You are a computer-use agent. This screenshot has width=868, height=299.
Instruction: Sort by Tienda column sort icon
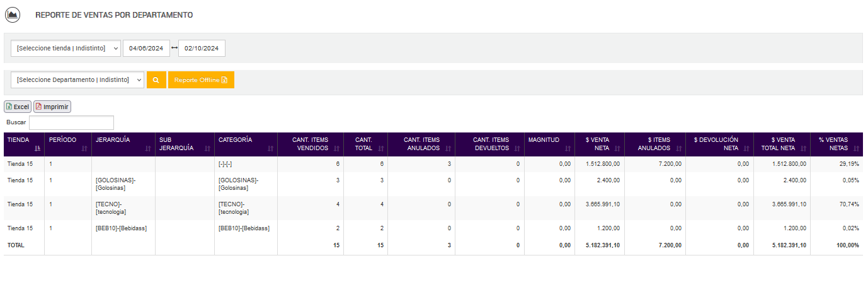tap(37, 148)
